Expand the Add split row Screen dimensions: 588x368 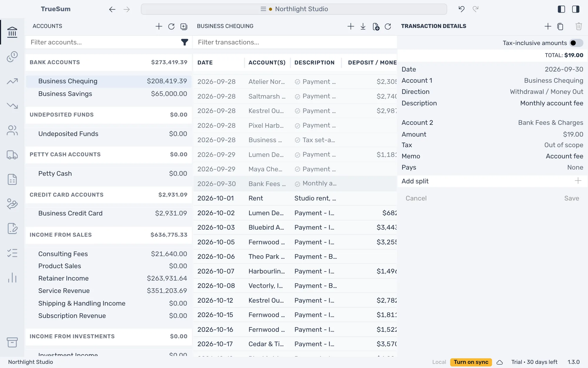point(492,181)
